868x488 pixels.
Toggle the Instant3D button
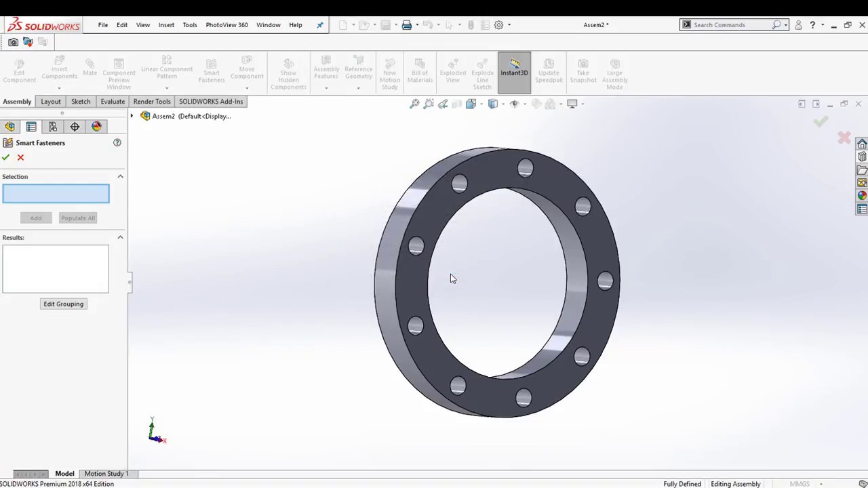514,72
